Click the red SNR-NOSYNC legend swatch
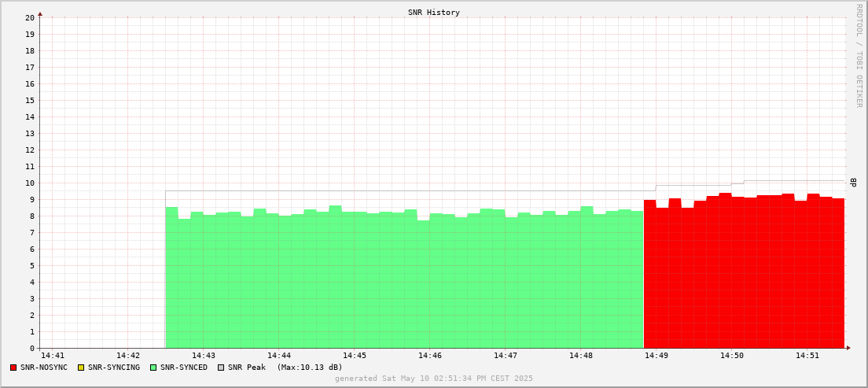This screenshot has width=868, height=388. [x=13, y=368]
